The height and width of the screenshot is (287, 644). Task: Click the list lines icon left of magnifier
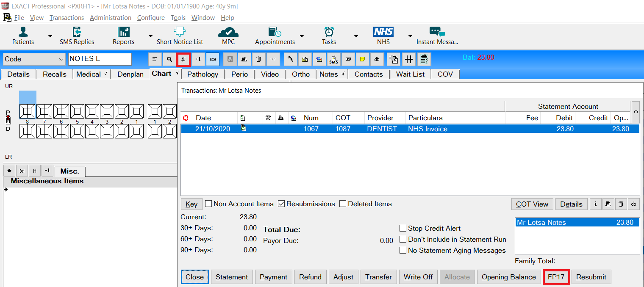[155, 60]
